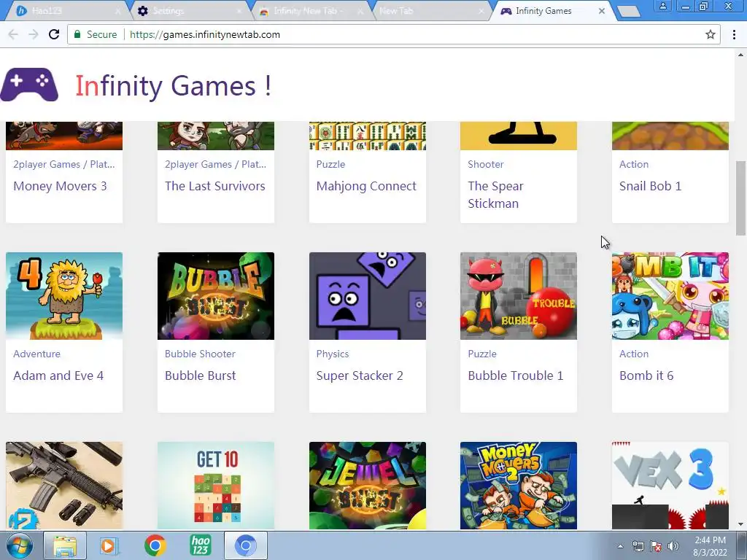
Task: Click the volume speaker tray icon
Action: coord(673,546)
